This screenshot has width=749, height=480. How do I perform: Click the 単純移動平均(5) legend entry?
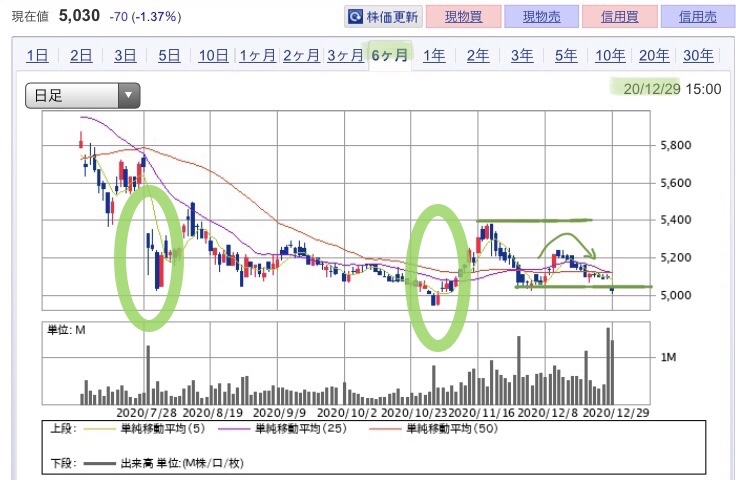[x=145, y=428]
